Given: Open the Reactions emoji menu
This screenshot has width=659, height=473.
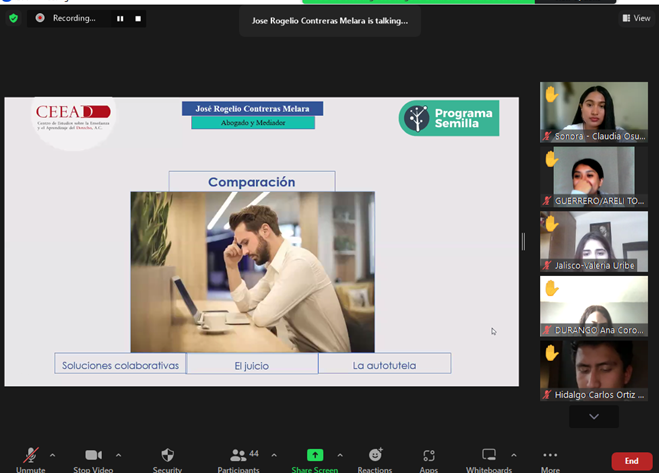Looking at the screenshot, I should tap(375, 460).
